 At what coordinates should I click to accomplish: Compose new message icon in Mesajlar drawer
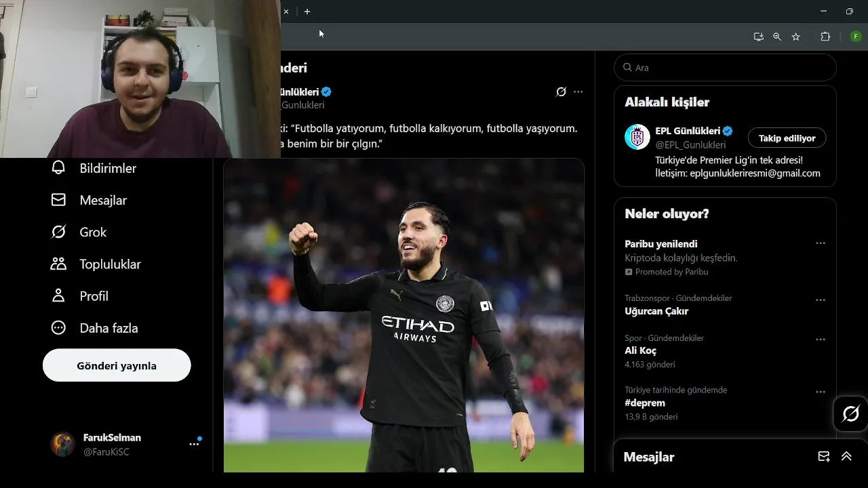click(824, 456)
